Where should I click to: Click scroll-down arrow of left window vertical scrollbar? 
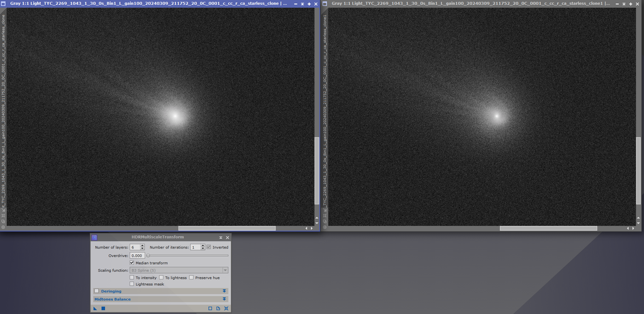(x=317, y=223)
